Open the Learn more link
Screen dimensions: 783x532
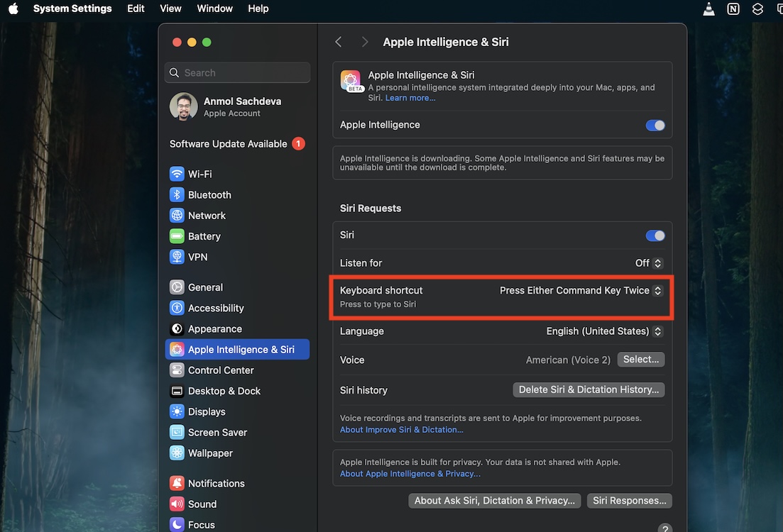click(x=410, y=97)
